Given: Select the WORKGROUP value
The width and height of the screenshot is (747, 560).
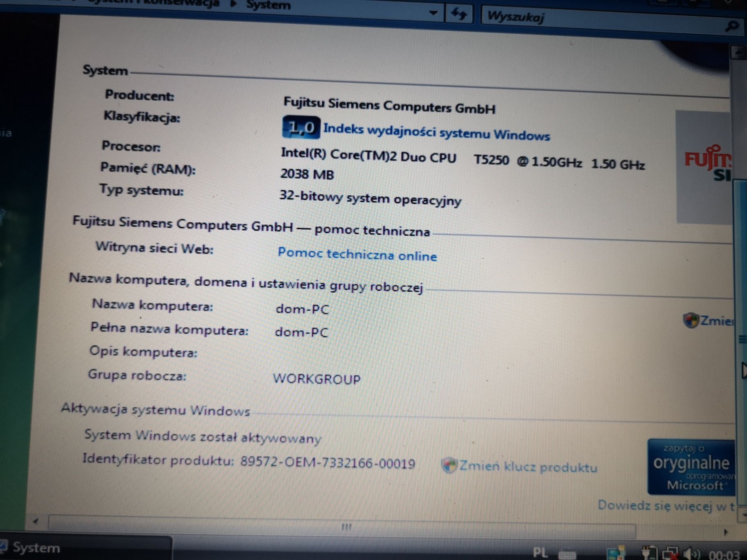Looking at the screenshot, I should tap(317, 379).
